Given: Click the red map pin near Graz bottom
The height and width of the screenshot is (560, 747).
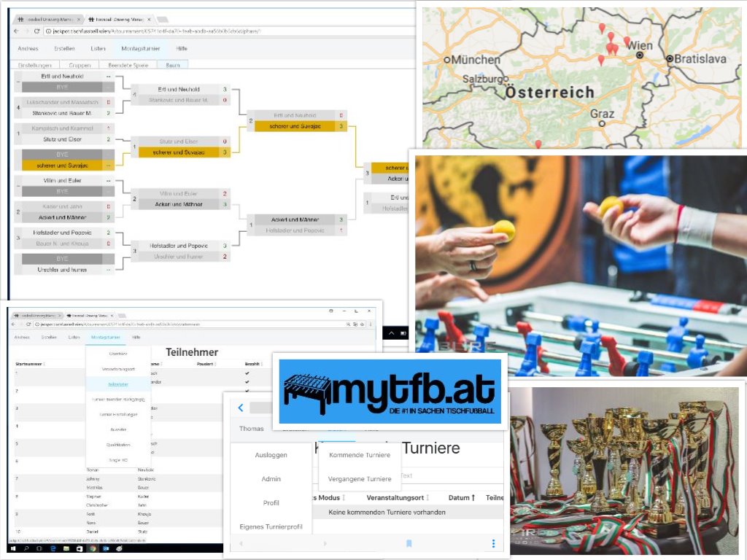Looking at the screenshot, I should click(x=538, y=144).
